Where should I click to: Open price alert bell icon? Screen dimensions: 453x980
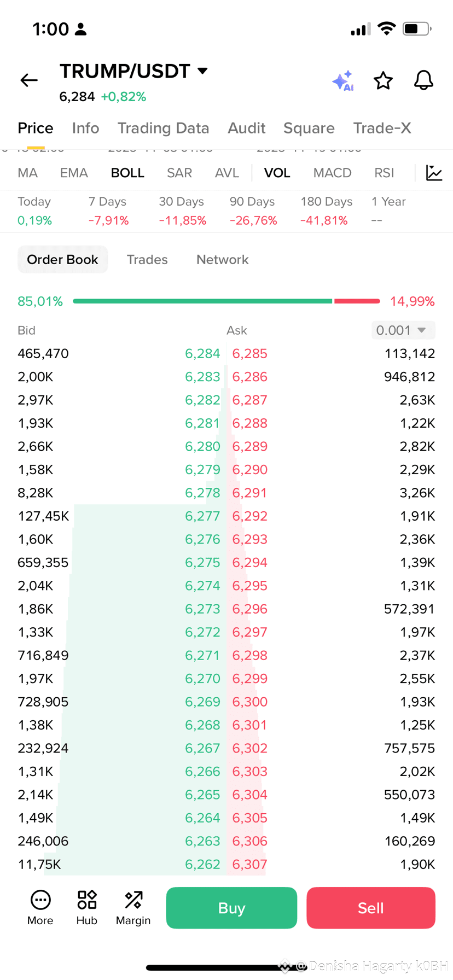[x=423, y=80]
